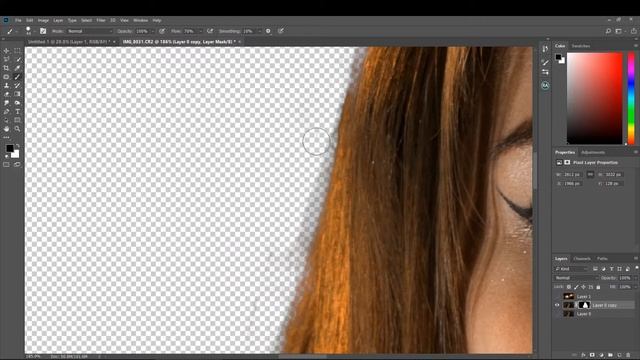Select the History Brush tool
The height and width of the screenshot is (360, 640).
coord(17,85)
